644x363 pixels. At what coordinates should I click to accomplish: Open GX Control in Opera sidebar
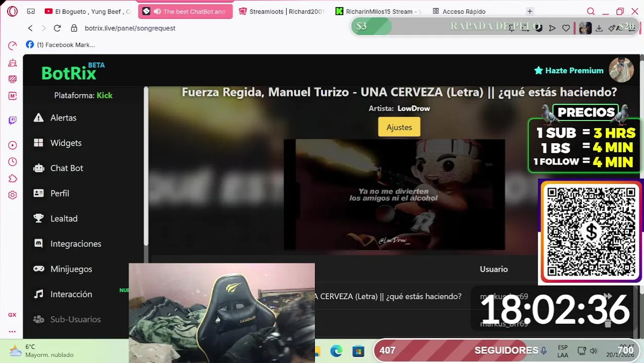[x=13, y=46]
